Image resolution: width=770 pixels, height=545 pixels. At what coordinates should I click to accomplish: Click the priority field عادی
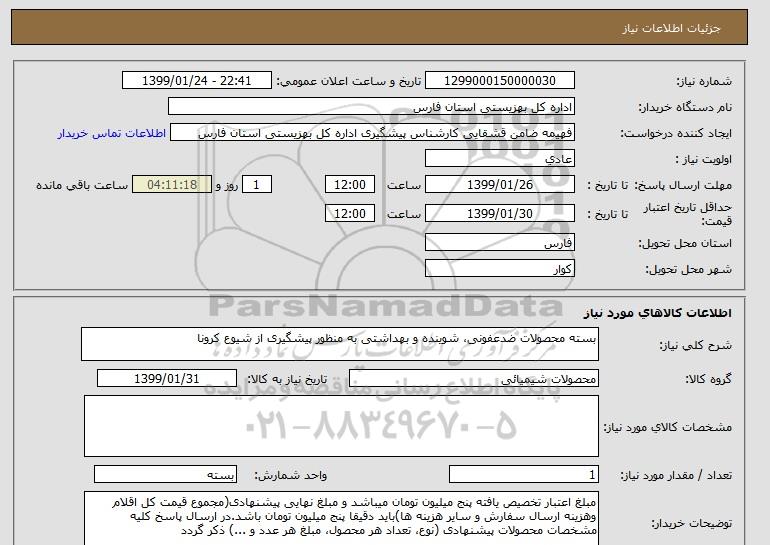[x=499, y=159]
